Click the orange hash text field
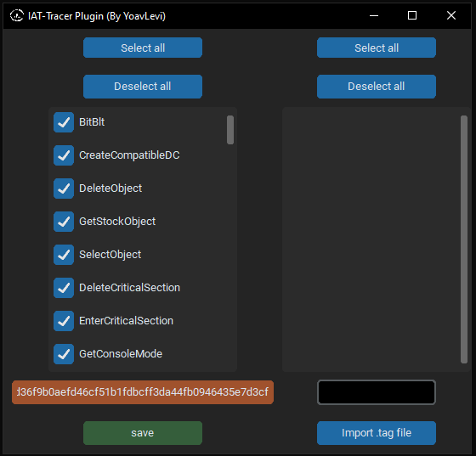Screen dimensions: 476x456 click(143, 392)
